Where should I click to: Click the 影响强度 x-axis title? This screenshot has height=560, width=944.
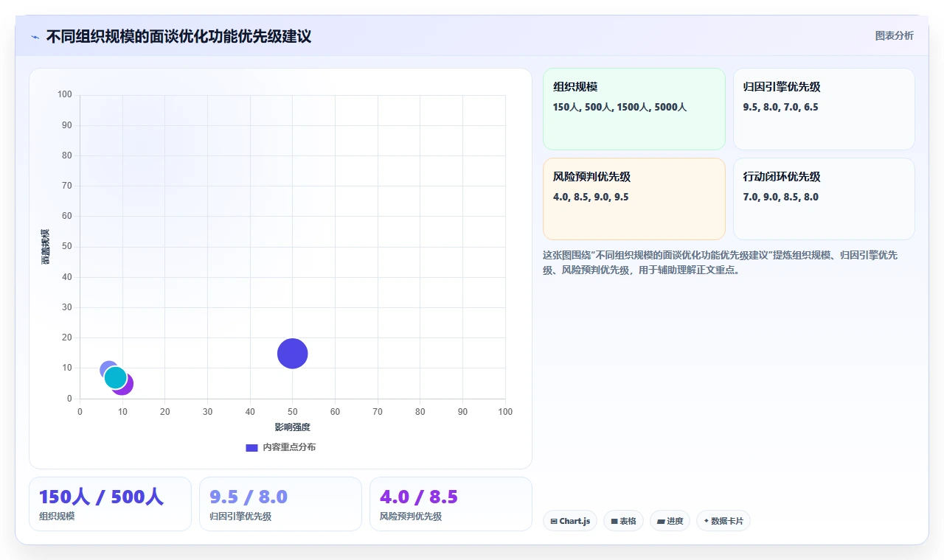[x=292, y=427]
